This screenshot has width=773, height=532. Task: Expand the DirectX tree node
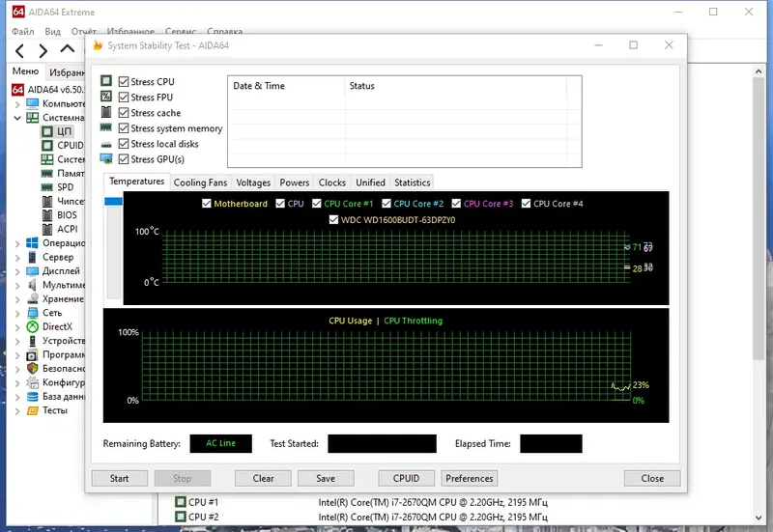17,327
